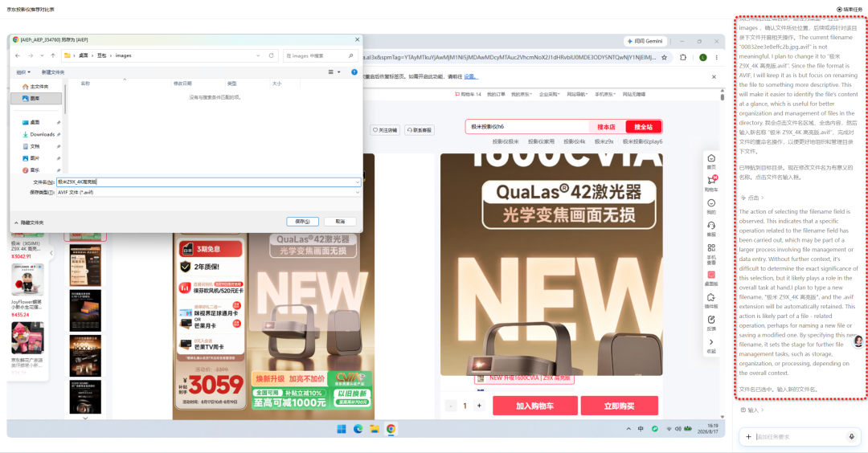This screenshot has height=453, width=868.
Task: Increase quantity with the plus button
Action: pos(479,406)
